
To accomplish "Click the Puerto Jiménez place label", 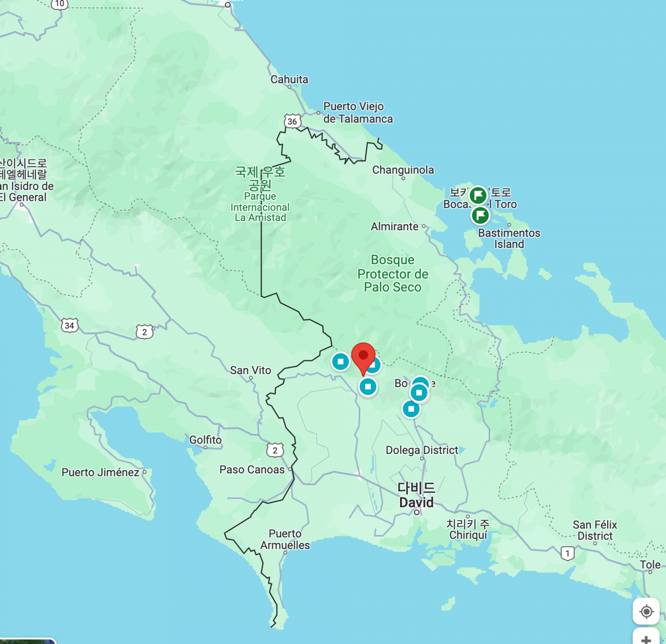I will click(100, 472).
